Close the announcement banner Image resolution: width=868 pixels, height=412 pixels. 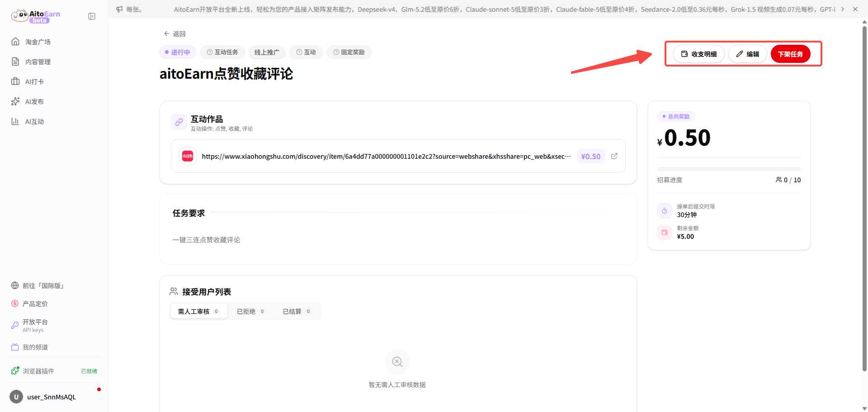855,9
